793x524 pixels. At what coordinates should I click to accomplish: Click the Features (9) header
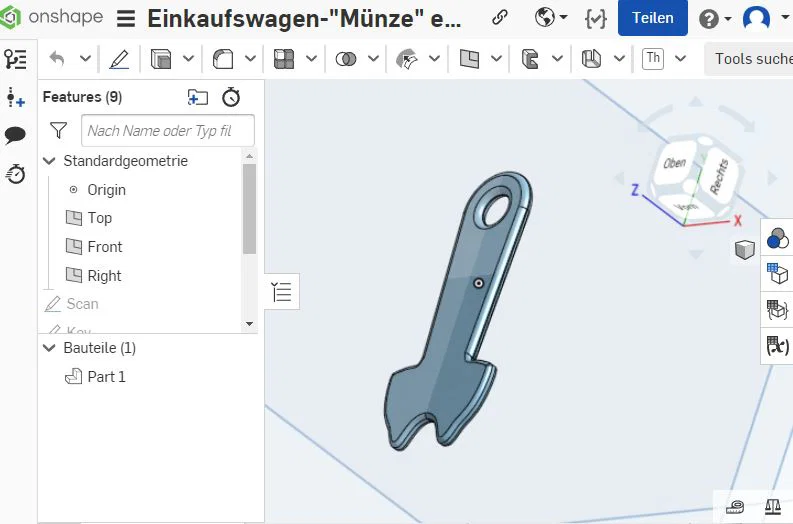82,97
